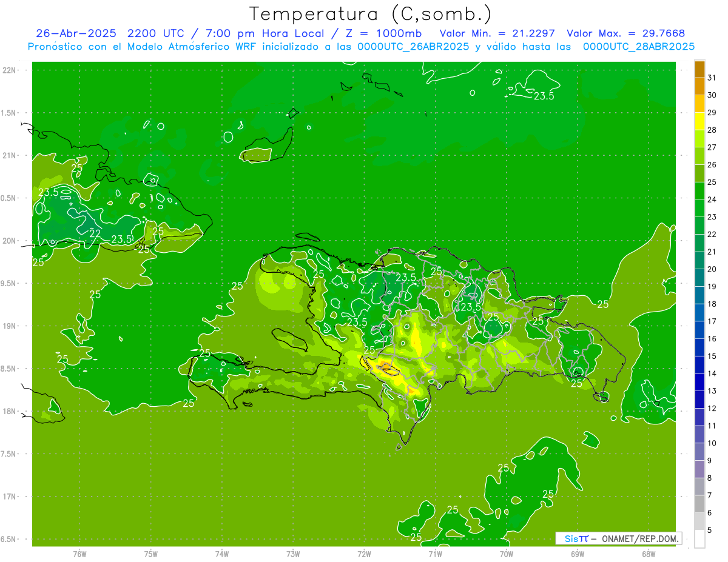
Task: Click the '17N' latitude axis label
Action: click(10, 497)
